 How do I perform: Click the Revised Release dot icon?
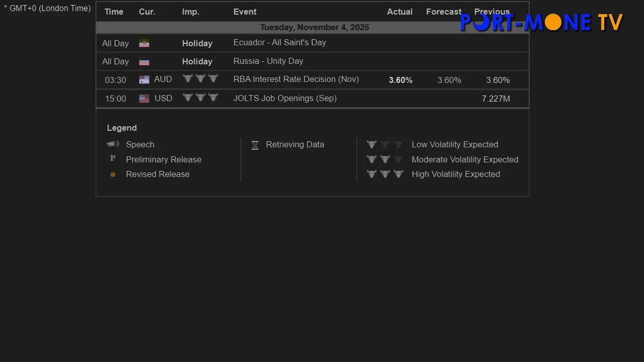click(x=113, y=174)
